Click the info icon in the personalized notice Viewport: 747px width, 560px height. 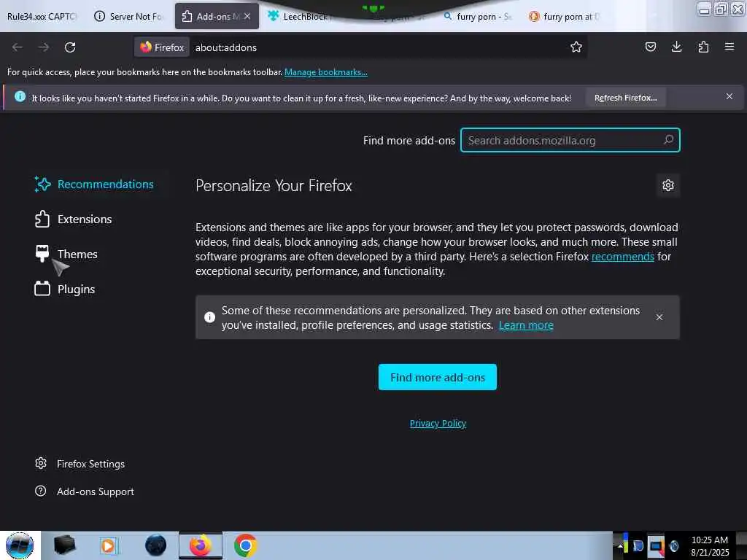coord(209,317)
